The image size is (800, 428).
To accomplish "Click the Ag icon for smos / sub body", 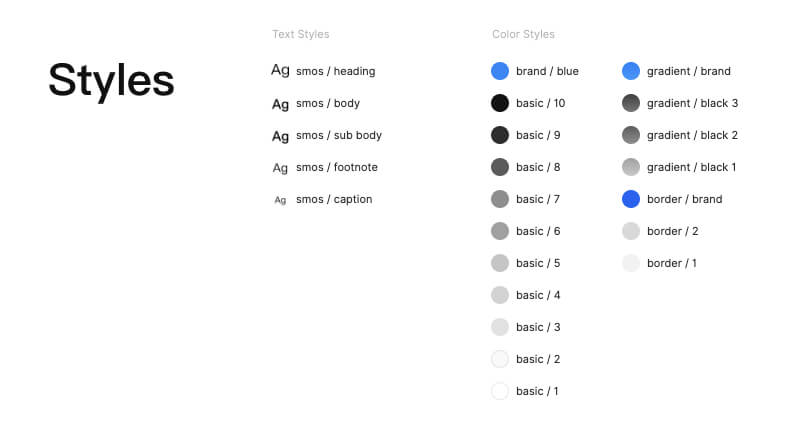I will pyautogui.click(x=280, y=135).
